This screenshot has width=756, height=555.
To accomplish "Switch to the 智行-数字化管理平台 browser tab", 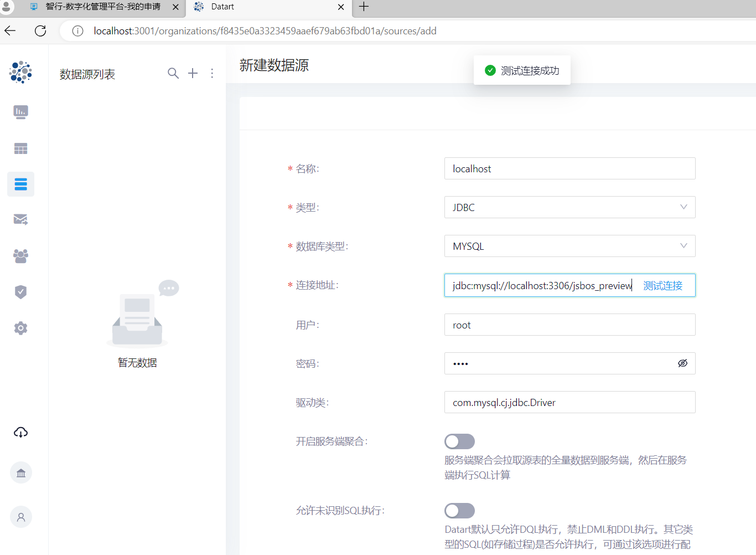I will (x=103, y=7).
